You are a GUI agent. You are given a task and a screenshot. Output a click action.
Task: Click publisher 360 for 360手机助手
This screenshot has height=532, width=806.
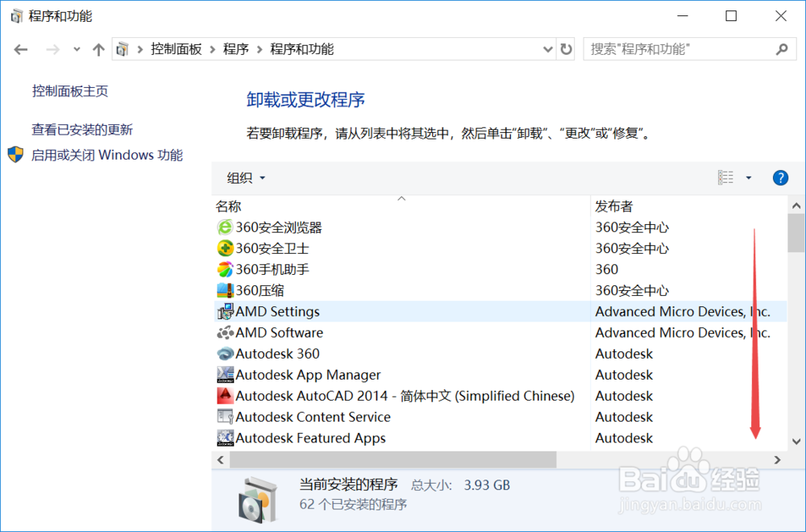(x=607, y=269)
